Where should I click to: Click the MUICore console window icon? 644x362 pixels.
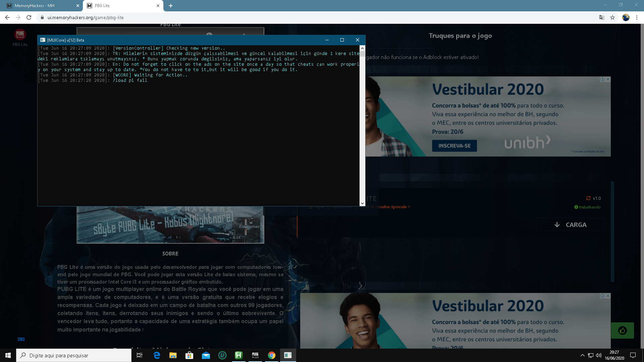click(43, 40)
